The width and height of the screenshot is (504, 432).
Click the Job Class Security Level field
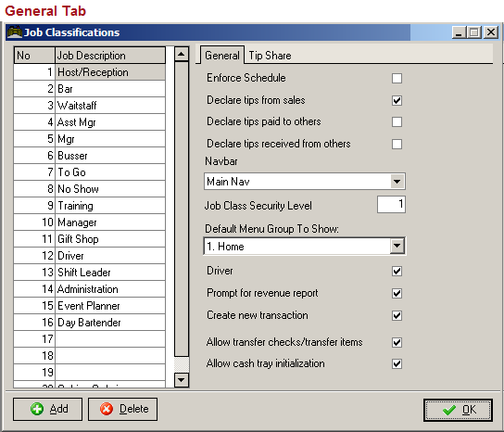point(391,204)
